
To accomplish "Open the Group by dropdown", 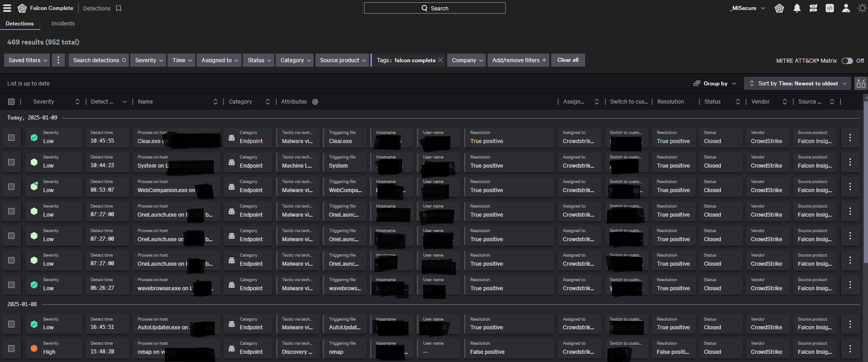I will pos(714,84).
